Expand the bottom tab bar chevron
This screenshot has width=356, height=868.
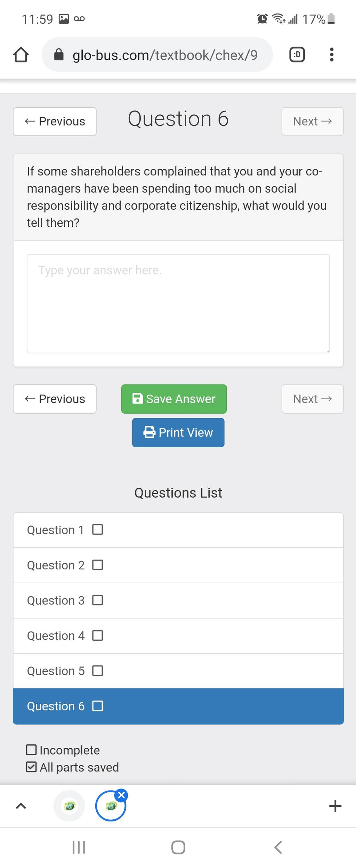click(21, 806)
